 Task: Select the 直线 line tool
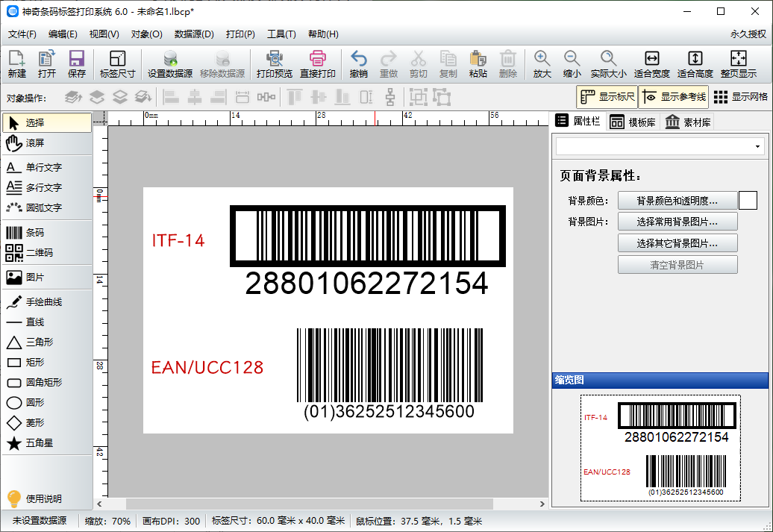click(x=47, y=322)
